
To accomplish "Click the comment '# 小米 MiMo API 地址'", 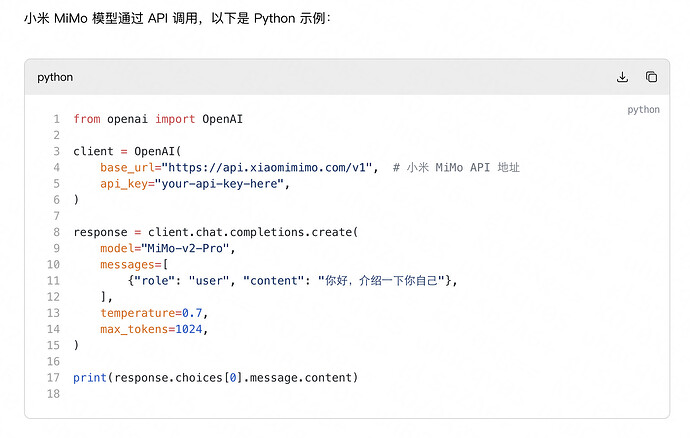I will [456, 168].
